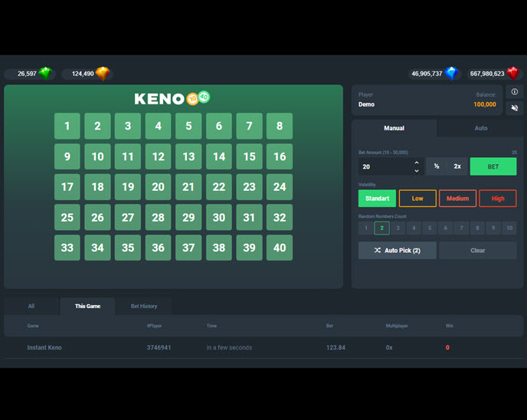The height and width of the screenshot is (420, 527).
Task: Click the Keno logo ball icon
Action: 198,98
